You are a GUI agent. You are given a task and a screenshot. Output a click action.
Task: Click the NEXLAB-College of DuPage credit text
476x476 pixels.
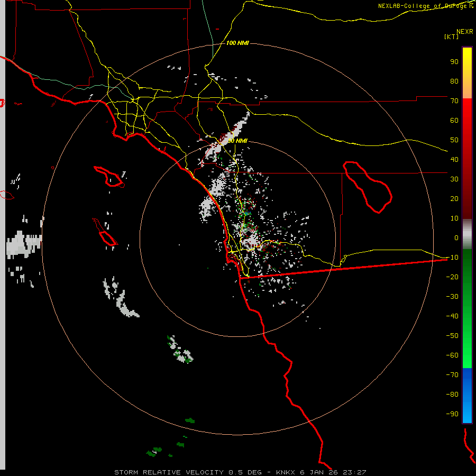tap(426, 6)
